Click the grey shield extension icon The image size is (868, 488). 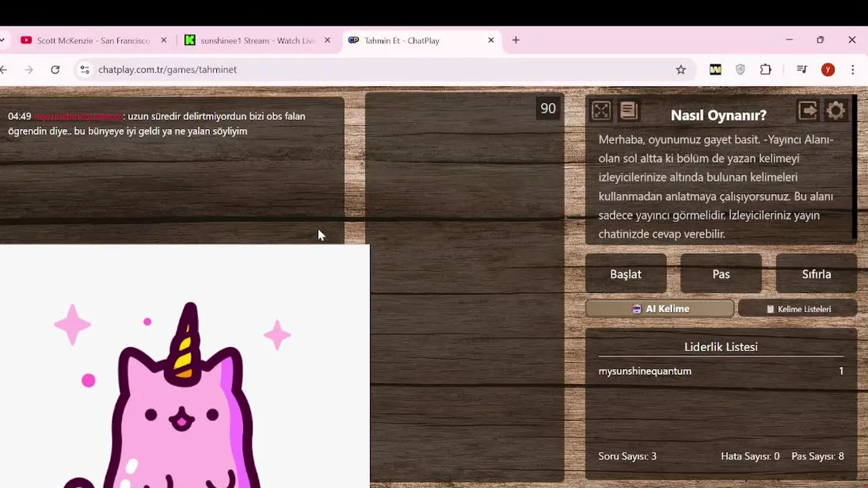click(741, 69)
